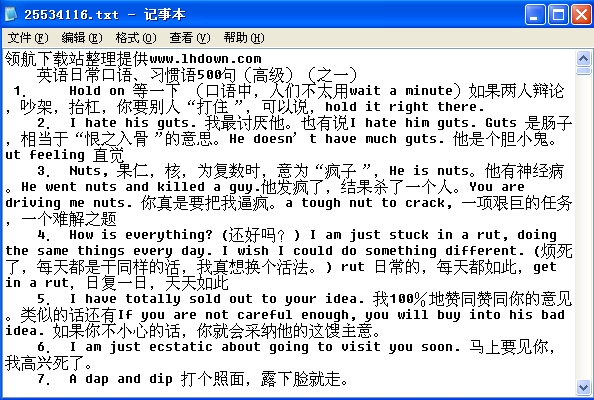Click 'I wish I could do something different.'
Image resolution: width=594 pixels, height=400 pixels.
pyautogui.click(x=373, y=251)
